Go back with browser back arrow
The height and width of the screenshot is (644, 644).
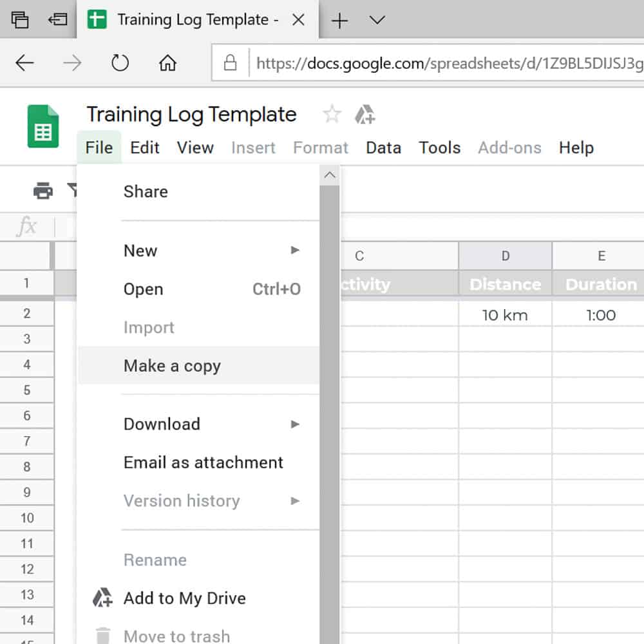[24, 63]
